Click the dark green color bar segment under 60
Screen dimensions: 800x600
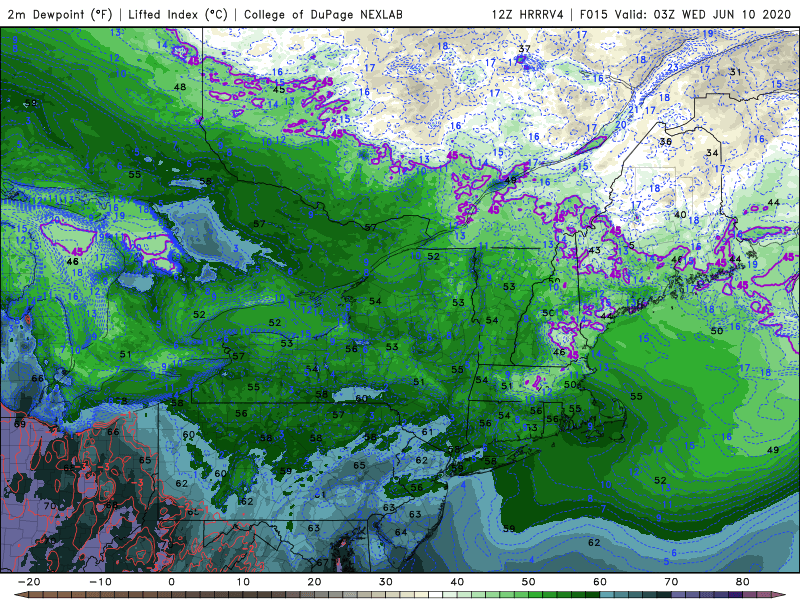pos(593,595)
